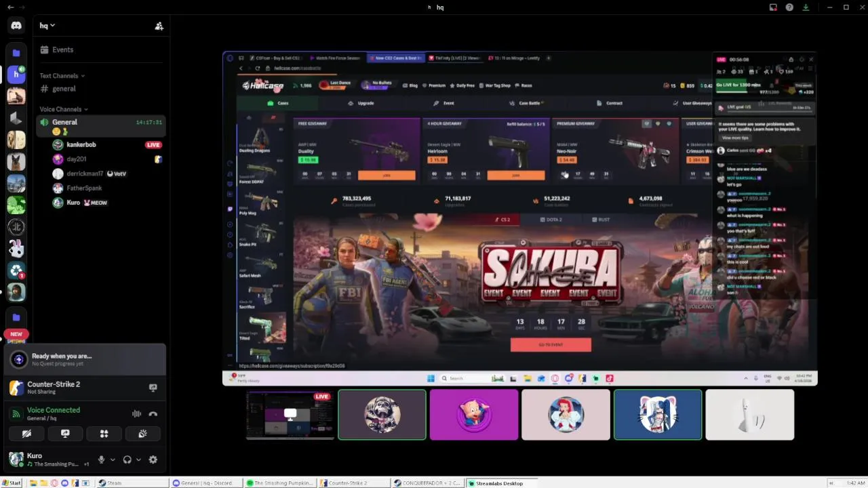This screenshot has width=868, height=488.
Task: Select the skull avatar participant tile
Action: 382,415
